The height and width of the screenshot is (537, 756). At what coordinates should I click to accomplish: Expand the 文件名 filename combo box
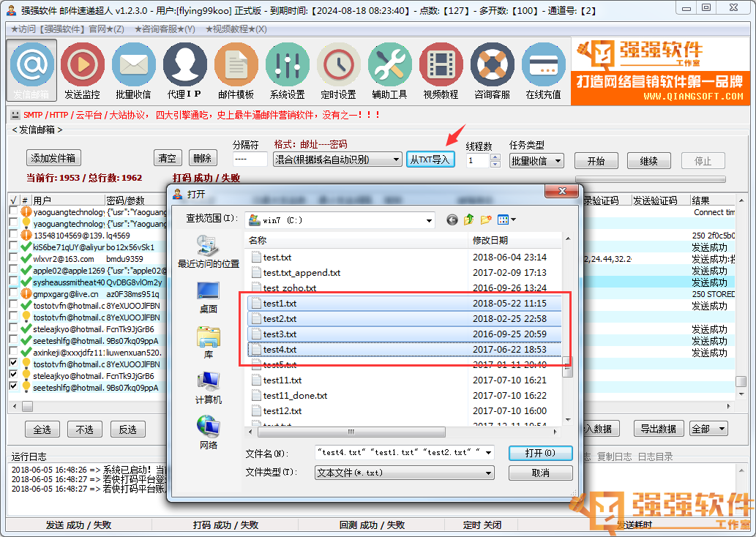(488, 453)
